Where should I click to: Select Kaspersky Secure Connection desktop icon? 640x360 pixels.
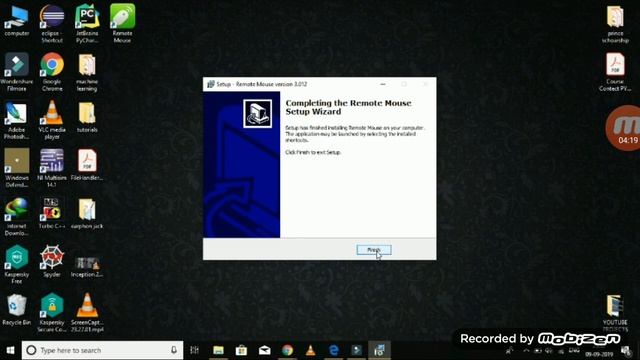pos(52,313)
